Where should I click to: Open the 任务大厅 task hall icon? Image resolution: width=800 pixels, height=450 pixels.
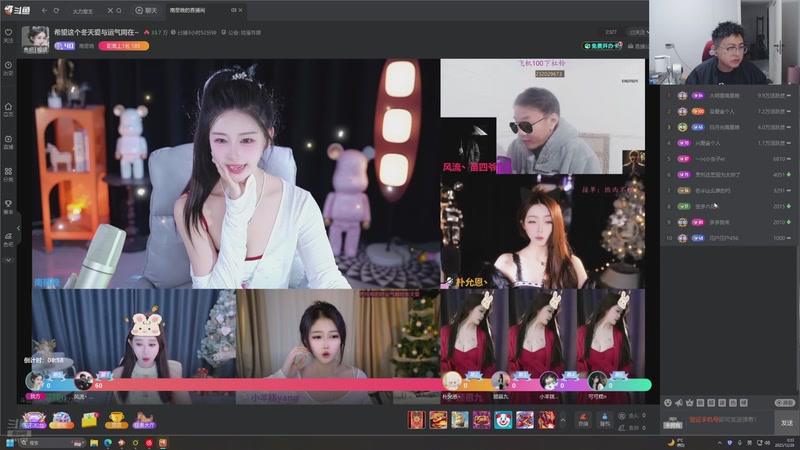(144, 420)
